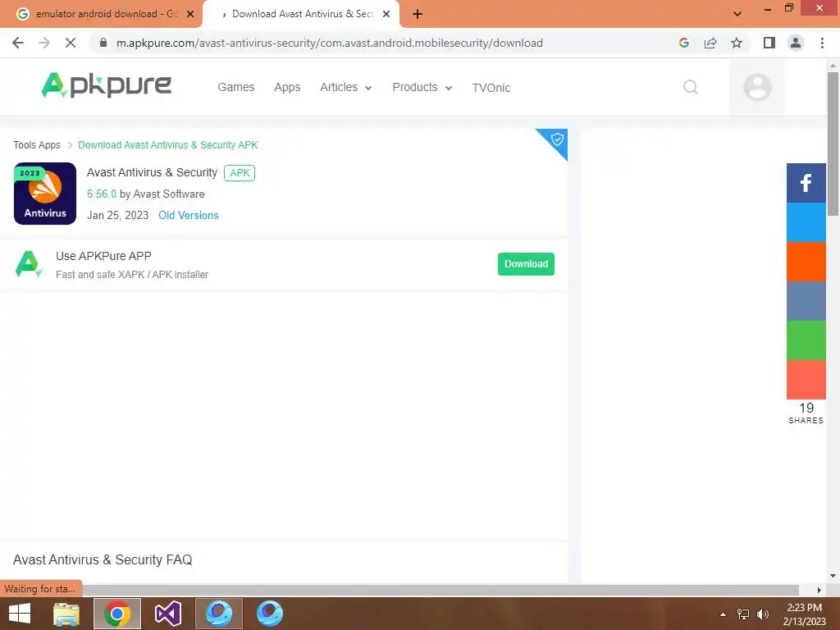Click the green share button
840x630 pixels.
click(x=806, y=340)
